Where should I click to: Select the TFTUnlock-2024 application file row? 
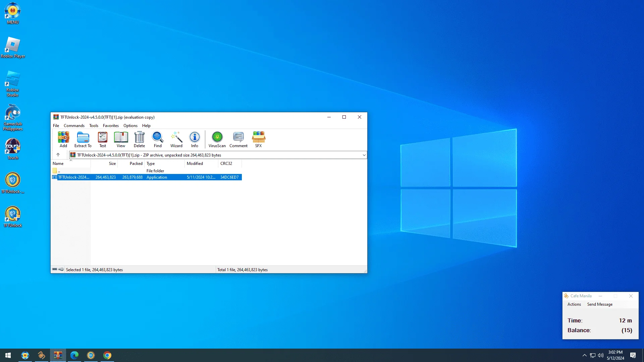147,177
